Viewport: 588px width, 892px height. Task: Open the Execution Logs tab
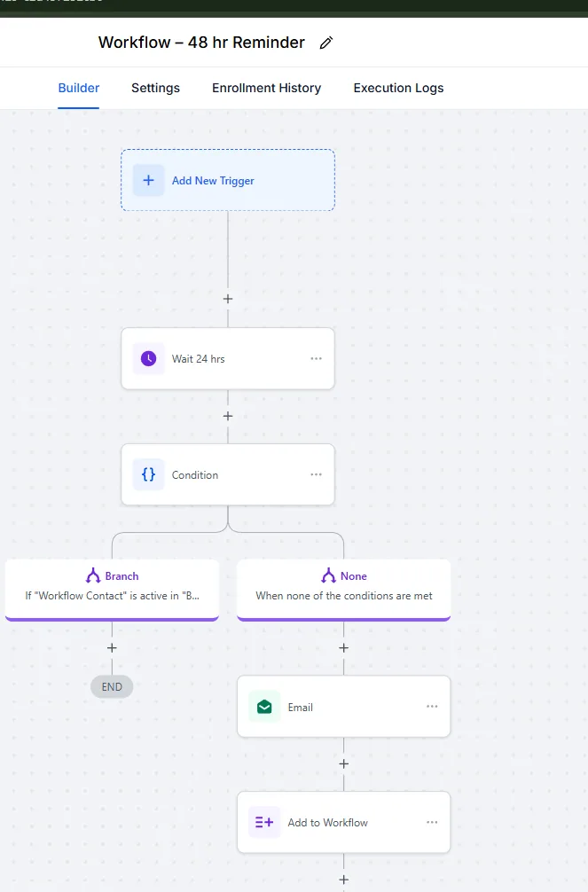398,88
